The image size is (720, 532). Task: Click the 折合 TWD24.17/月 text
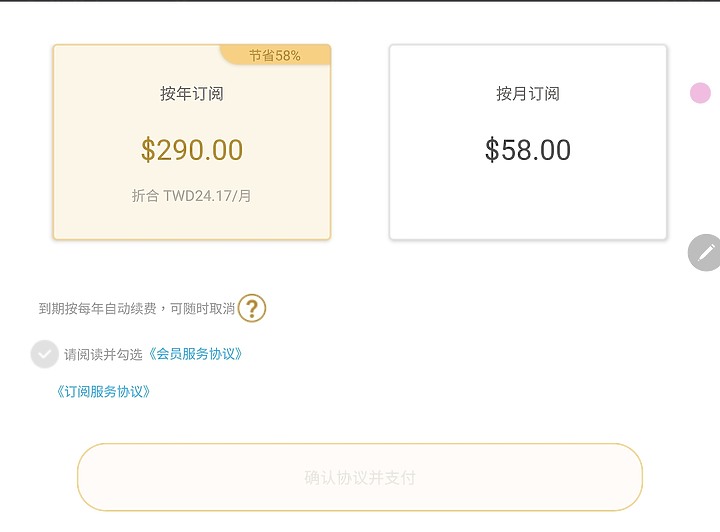coord(191,196)
